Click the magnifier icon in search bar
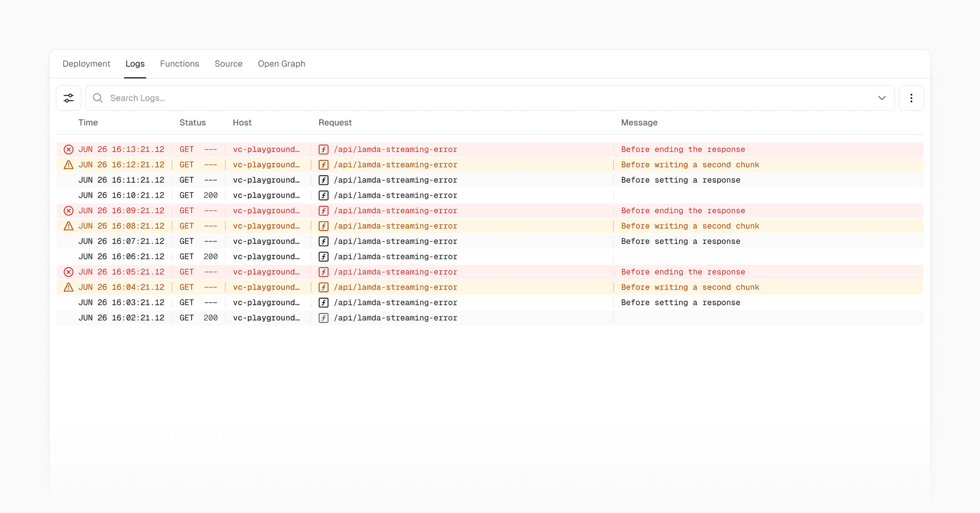 98,98
